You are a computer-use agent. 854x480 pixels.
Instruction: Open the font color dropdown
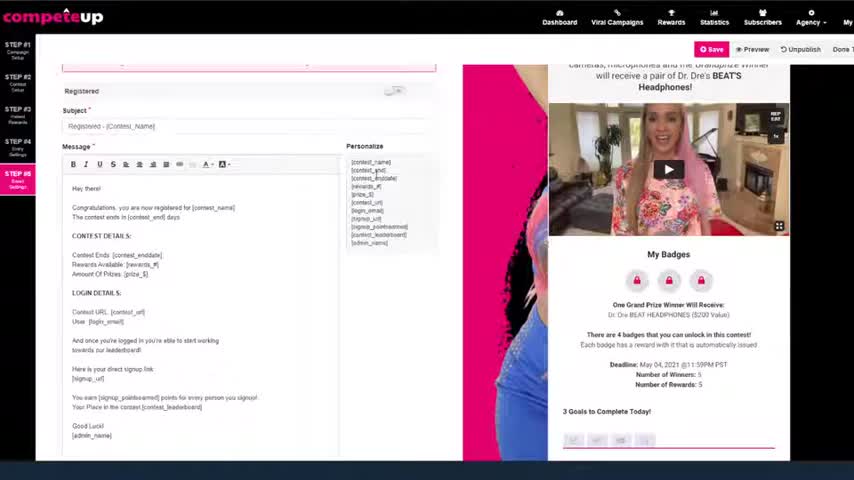207,164
